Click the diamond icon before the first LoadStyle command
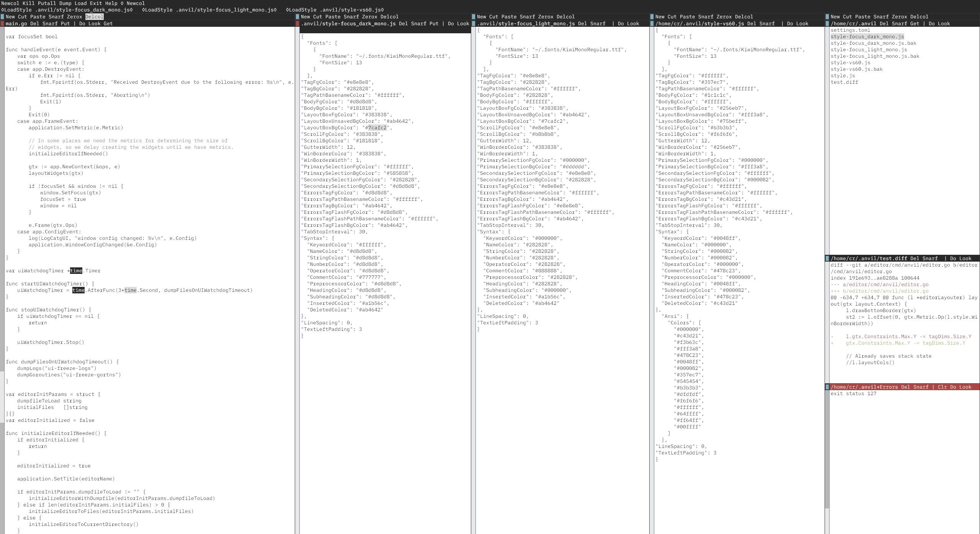980x534 pixels. (x=3, y=10)
